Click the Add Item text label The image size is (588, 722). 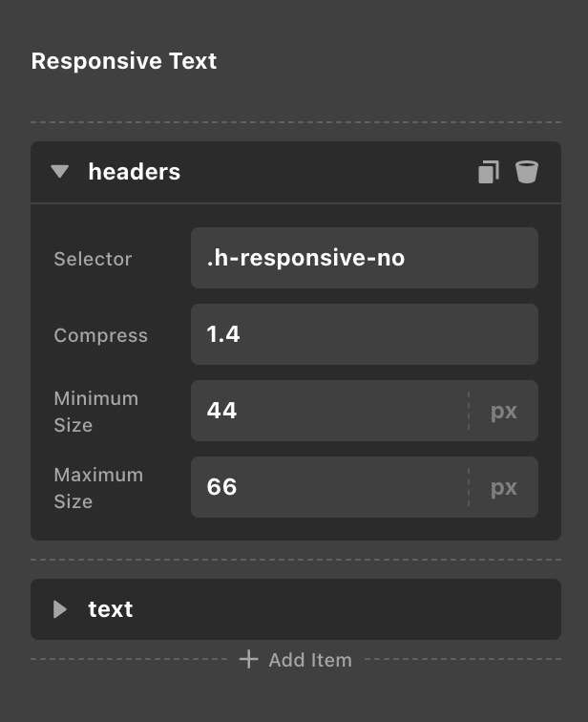pyautogui.click(x=310, y=660)
